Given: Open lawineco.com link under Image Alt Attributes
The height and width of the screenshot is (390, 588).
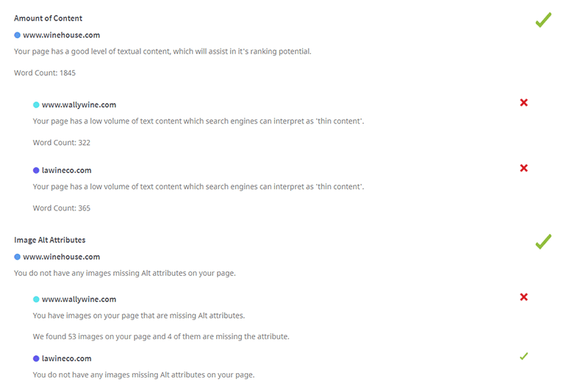Looking at the screenshot, I should (x=66, y=359).
